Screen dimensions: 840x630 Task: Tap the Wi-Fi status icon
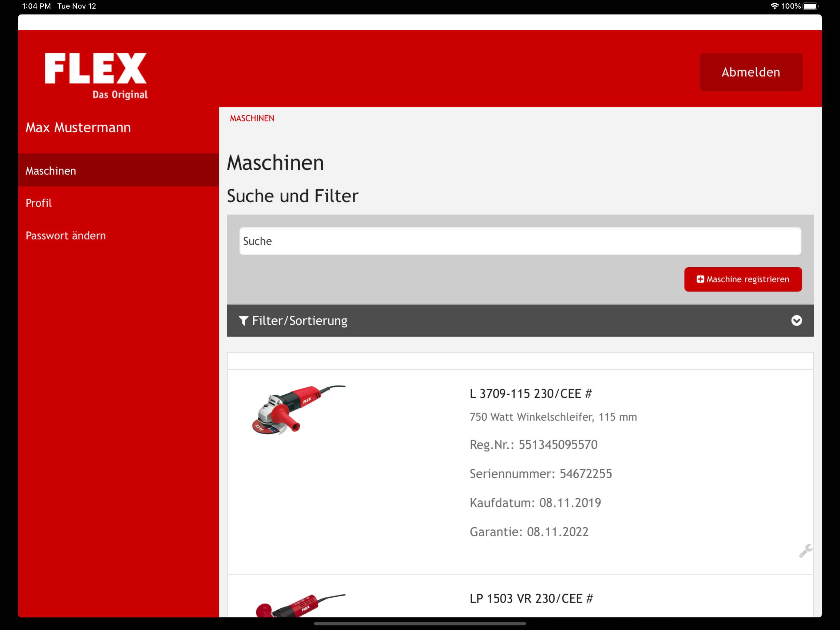pyautogui.click(x=774, y=6)
